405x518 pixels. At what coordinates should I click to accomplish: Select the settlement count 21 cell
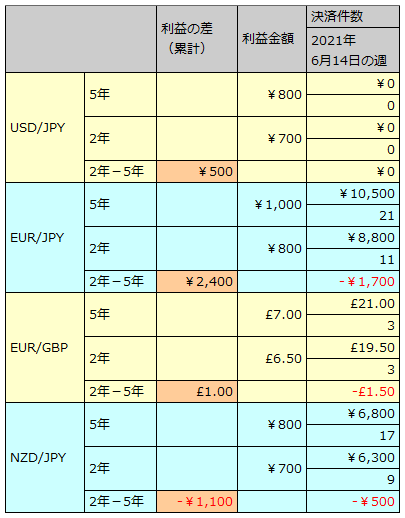(353, 216)
